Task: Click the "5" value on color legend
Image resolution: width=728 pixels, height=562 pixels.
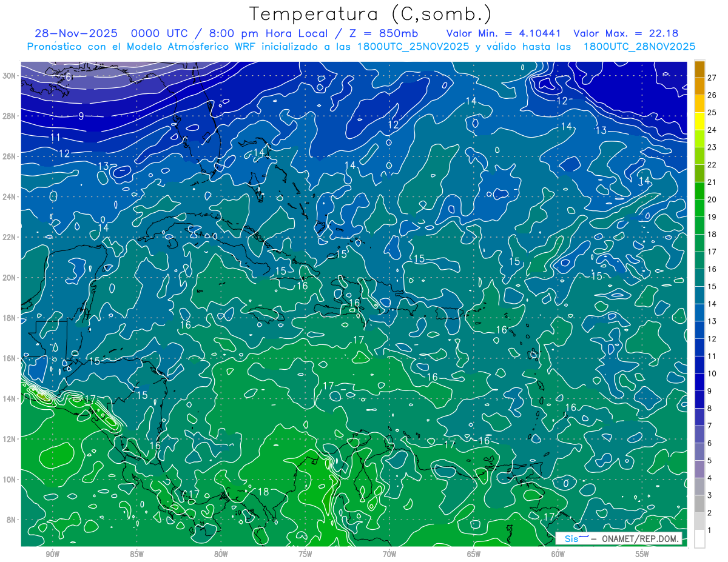Action: pyautogui.click(x=710, y=461)
